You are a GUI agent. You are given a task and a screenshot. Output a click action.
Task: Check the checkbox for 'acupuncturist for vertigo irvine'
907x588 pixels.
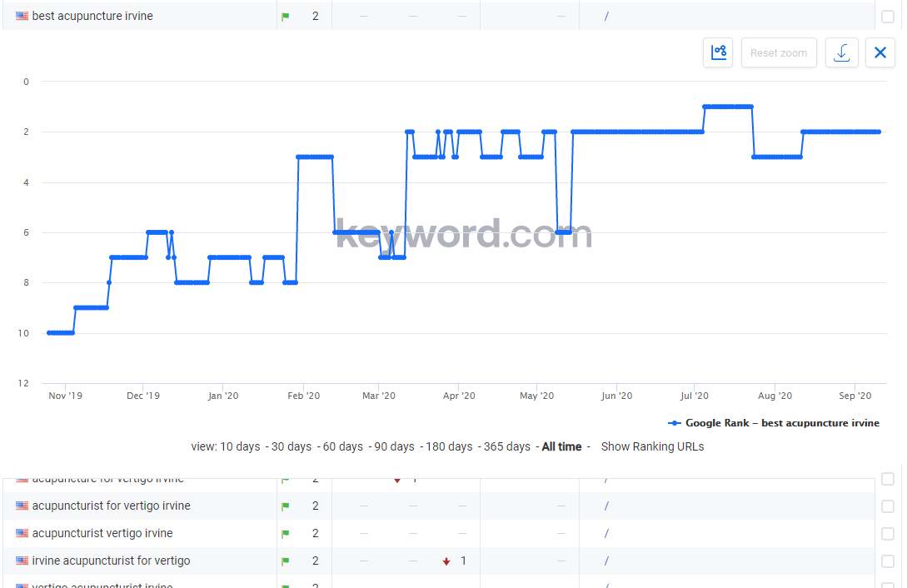886,506
